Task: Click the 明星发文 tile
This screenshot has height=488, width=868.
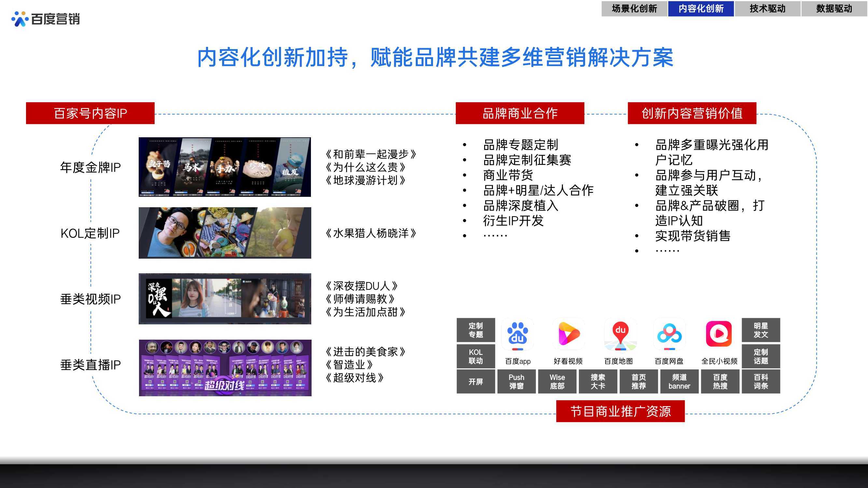Action: [x=761, y=330]
